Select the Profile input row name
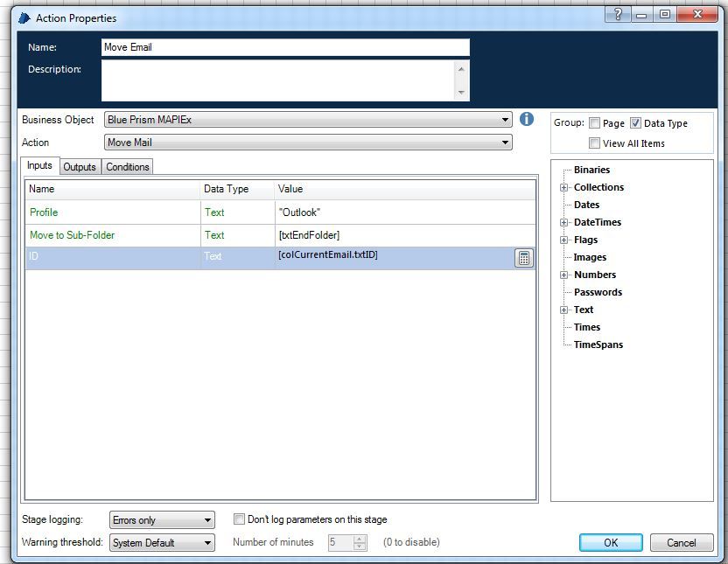This screenshot has width=728, height=564. pos(44,212)
